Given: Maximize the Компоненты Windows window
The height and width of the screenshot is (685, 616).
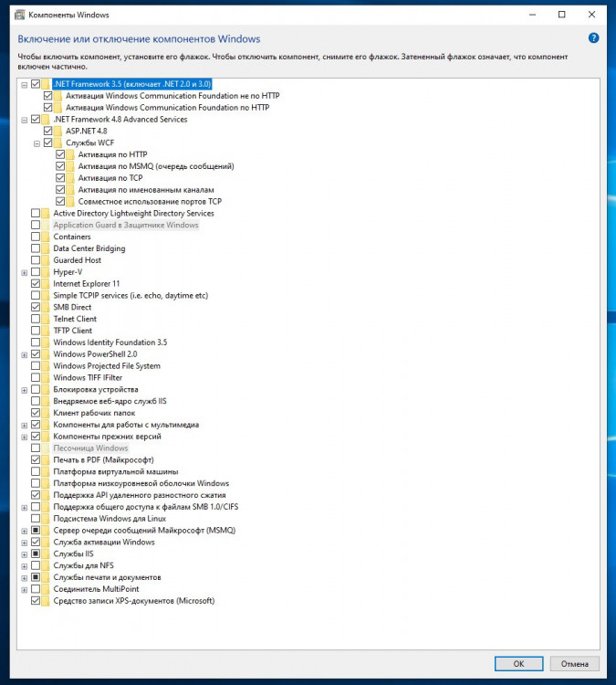Looking at the screenshot, I should pyautogui.click(x=562, y=15).
